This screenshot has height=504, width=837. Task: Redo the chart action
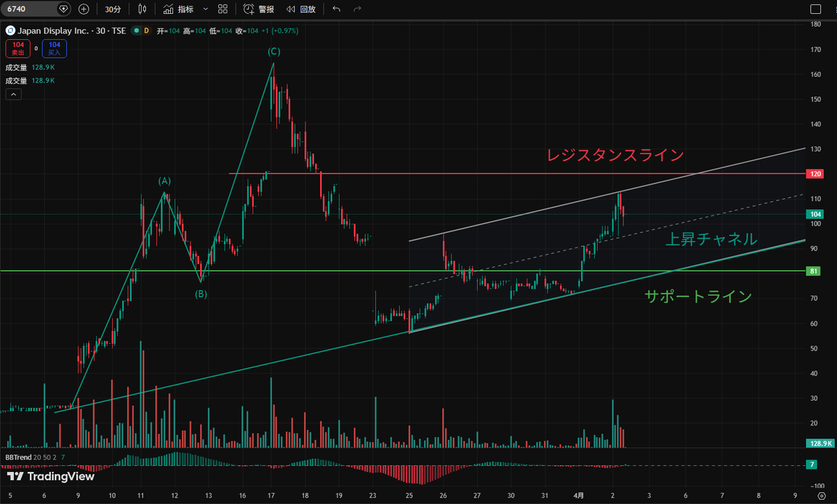click(357, 9)
